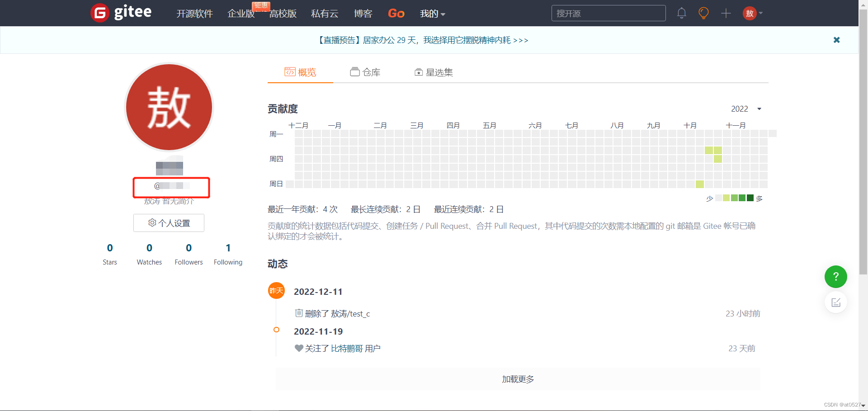The height and width of the screenshot is (411, 868).
Task: Click the trash icon beside 删除了 敖涛/test_c
Action: click(x=299, y=313)
